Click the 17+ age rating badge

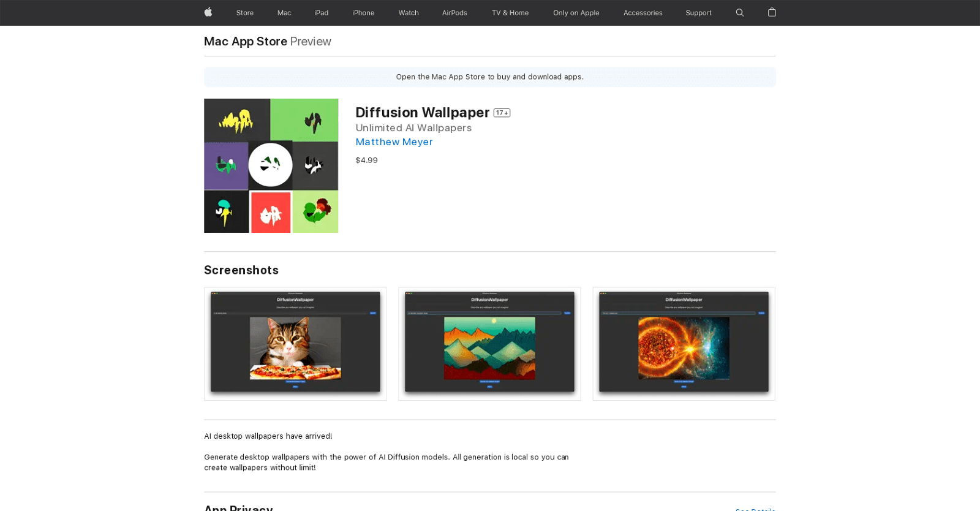(502, 113)
